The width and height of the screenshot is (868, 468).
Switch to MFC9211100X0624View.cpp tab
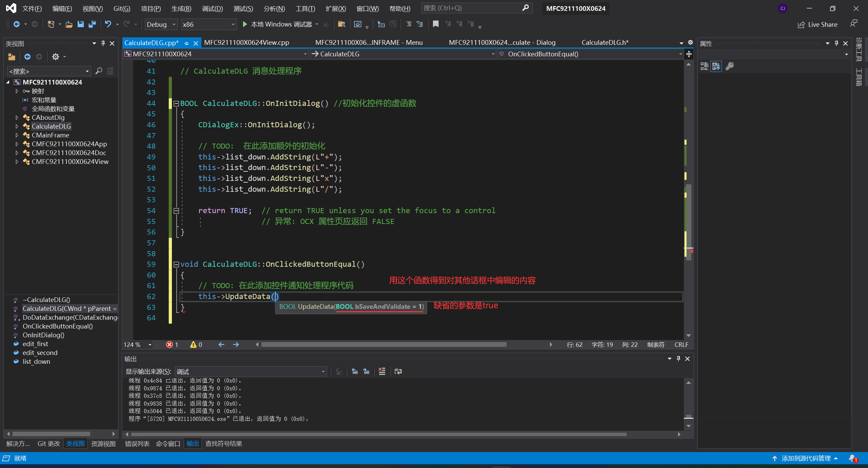246,42
